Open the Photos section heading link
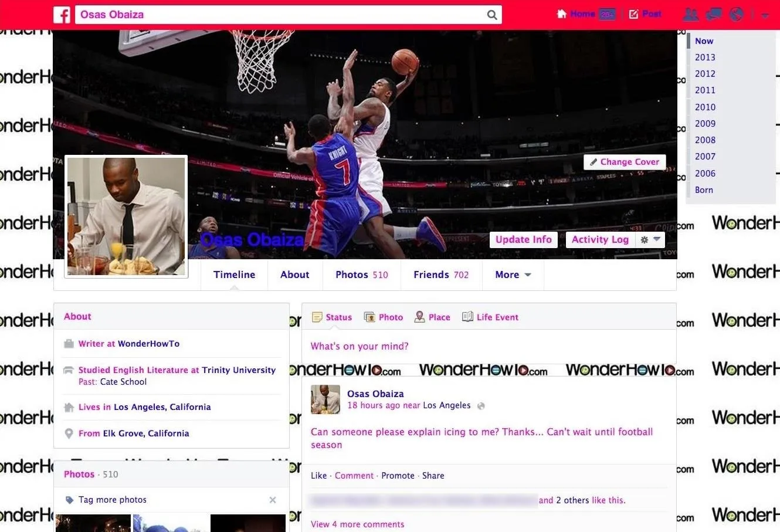The width and height of the screenshot is (780, 532). tap(79, 475)
